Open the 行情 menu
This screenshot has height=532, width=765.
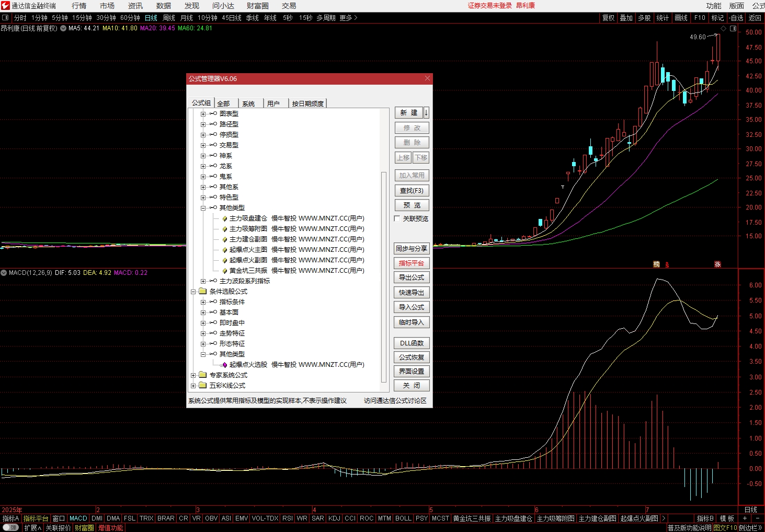[x=79, y=6]
